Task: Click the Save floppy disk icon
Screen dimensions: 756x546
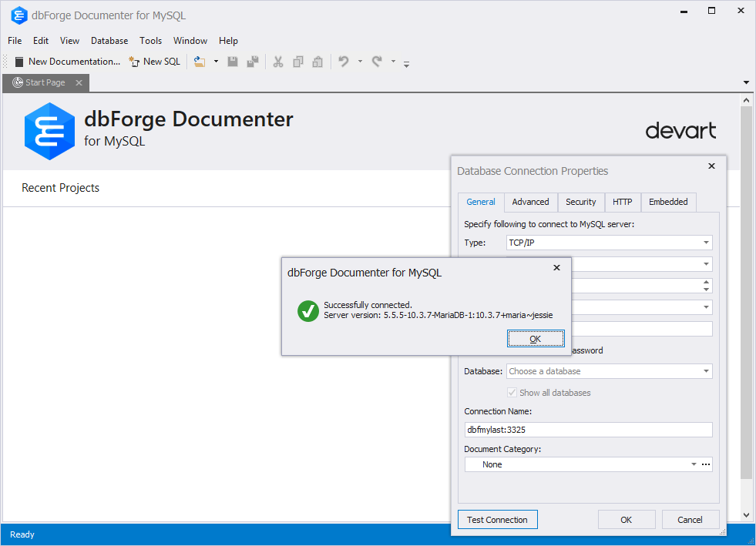Action: point(233,62)
